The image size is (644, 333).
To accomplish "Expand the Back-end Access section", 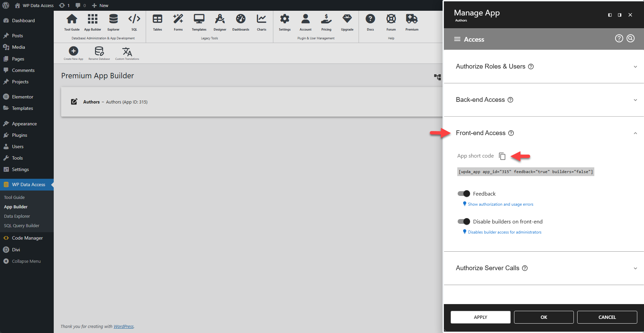I will click(635, 100).
